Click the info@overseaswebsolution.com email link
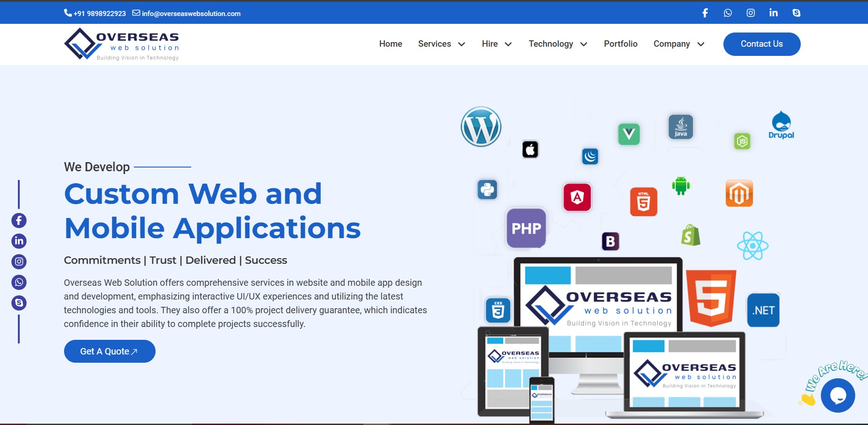The width and height of the screenshot is (868, 425). click(191, 13)
